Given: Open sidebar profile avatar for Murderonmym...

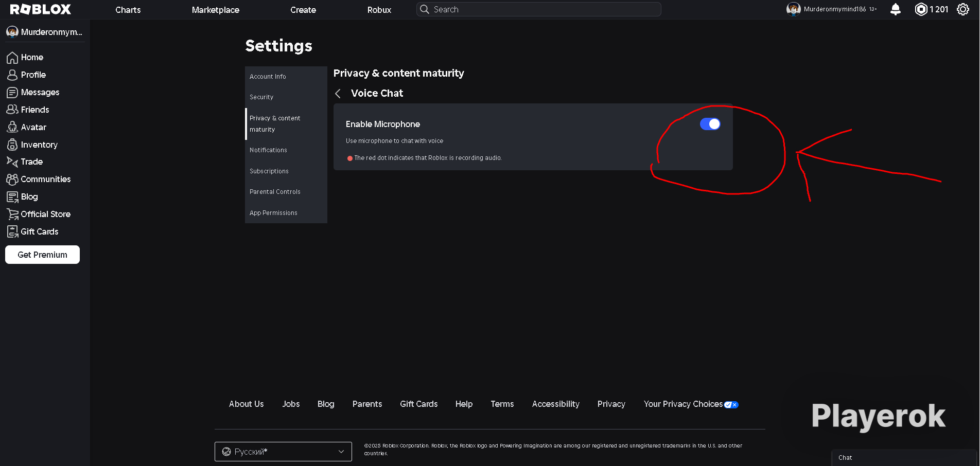Looking at the screenshot, I should tap(12, 32).
